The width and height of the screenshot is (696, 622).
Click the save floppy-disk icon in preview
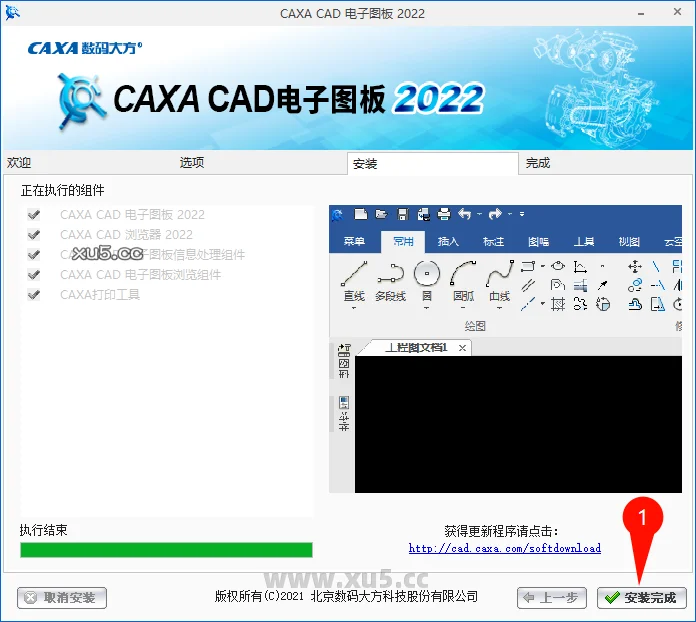[x=402, y=214]
